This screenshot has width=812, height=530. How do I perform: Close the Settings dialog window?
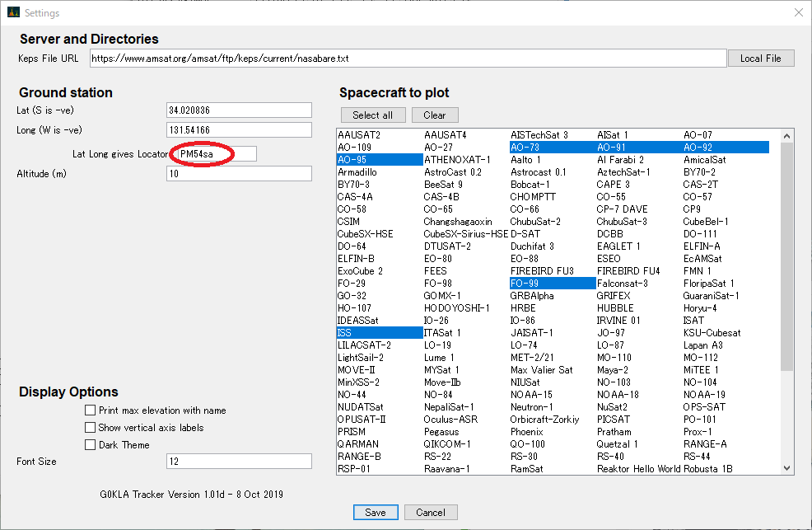799,12
